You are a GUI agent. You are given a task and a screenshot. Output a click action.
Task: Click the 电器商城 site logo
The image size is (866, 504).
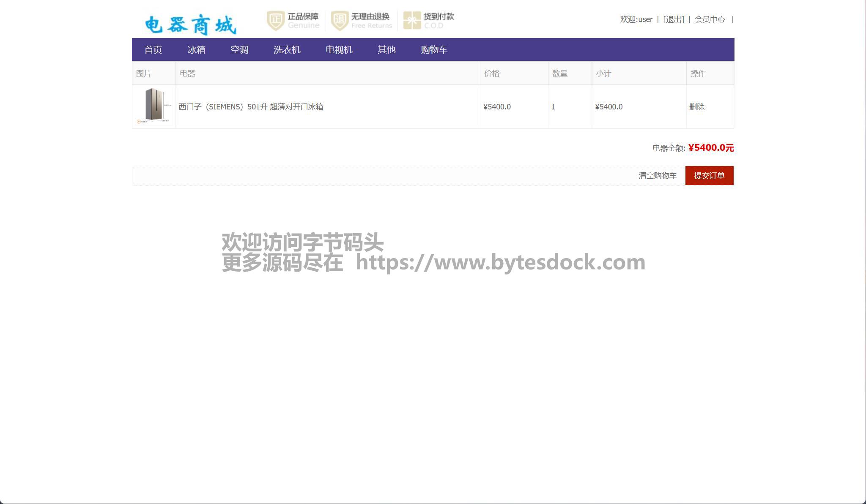click(190, 25)
